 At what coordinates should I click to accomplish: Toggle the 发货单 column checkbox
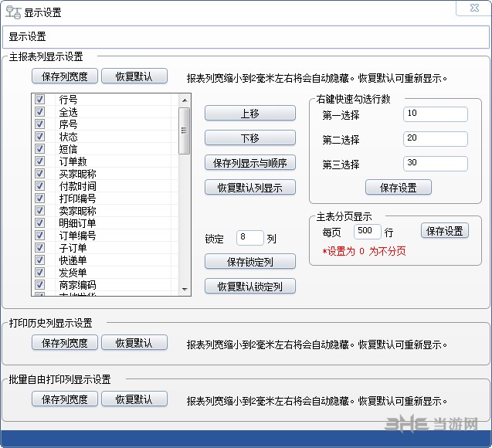click(x=40, y=273)
